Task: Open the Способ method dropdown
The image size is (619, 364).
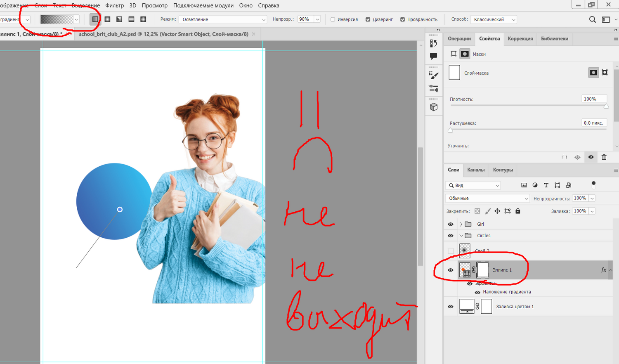Action: [x=494, y=19]
